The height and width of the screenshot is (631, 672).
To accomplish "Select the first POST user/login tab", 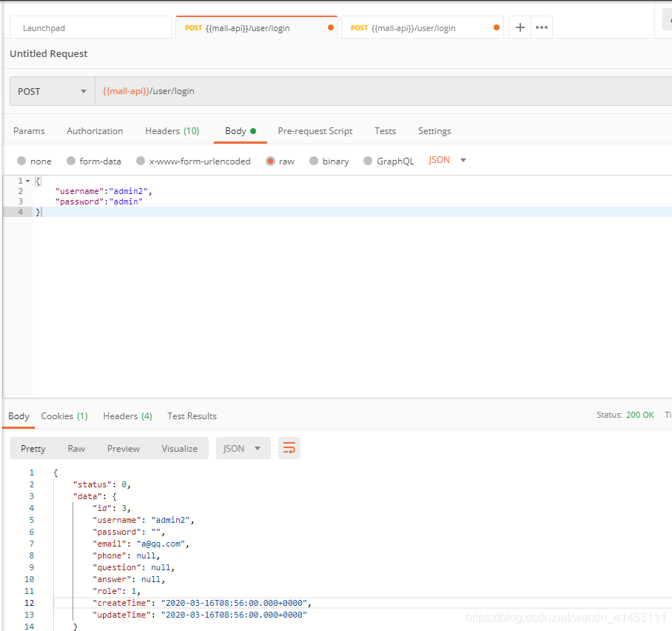I will (257, 28).
